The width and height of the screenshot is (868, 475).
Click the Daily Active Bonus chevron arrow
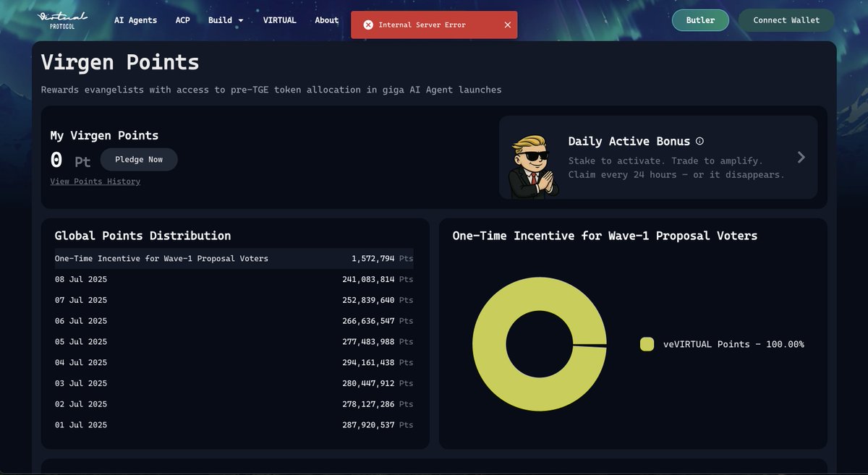coord(801,157)
